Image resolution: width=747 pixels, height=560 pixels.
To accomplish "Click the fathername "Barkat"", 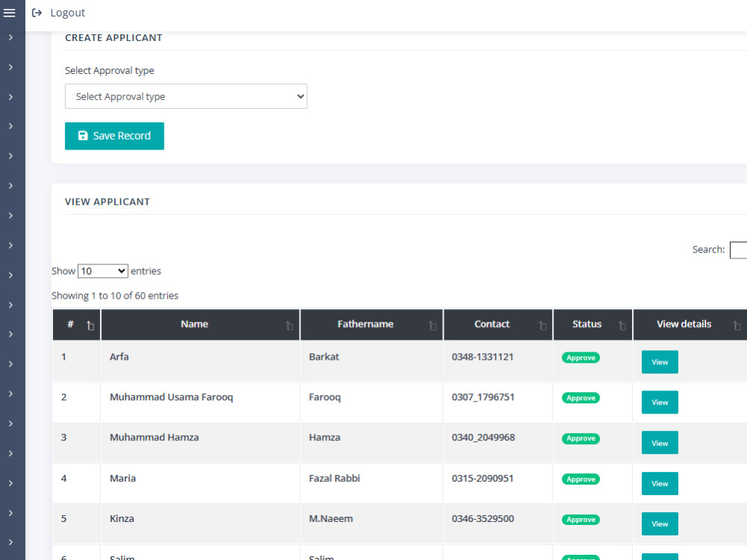I will coord(324,357).
